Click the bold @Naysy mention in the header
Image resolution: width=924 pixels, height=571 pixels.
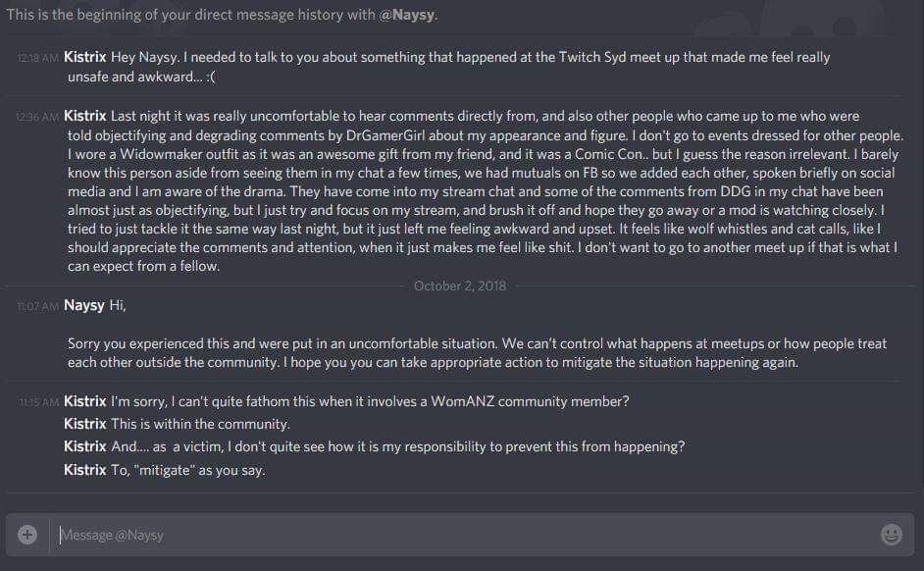407,15
